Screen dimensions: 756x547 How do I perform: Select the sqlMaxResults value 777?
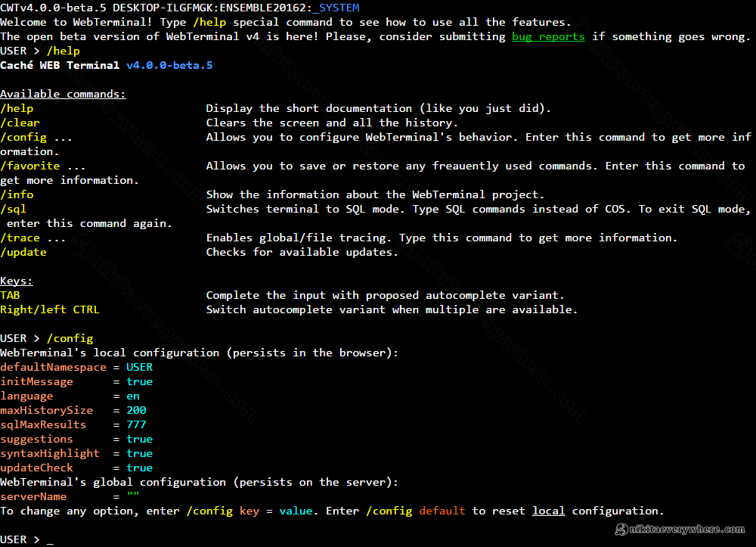click(136, 424)
